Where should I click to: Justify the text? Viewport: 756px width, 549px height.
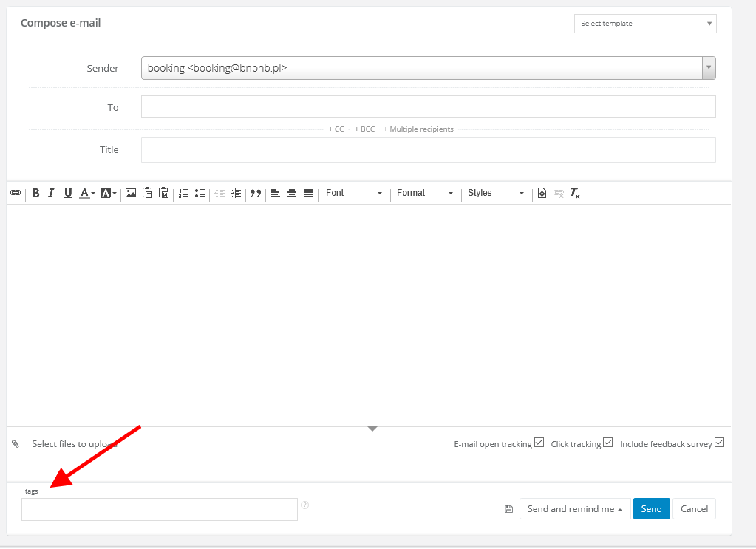tap(308, 193)
